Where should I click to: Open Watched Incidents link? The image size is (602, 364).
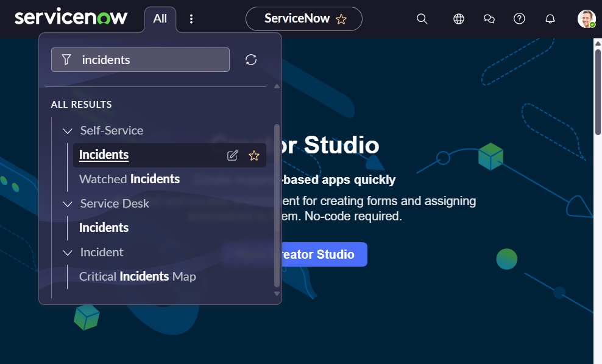click(x=129, y=179)
